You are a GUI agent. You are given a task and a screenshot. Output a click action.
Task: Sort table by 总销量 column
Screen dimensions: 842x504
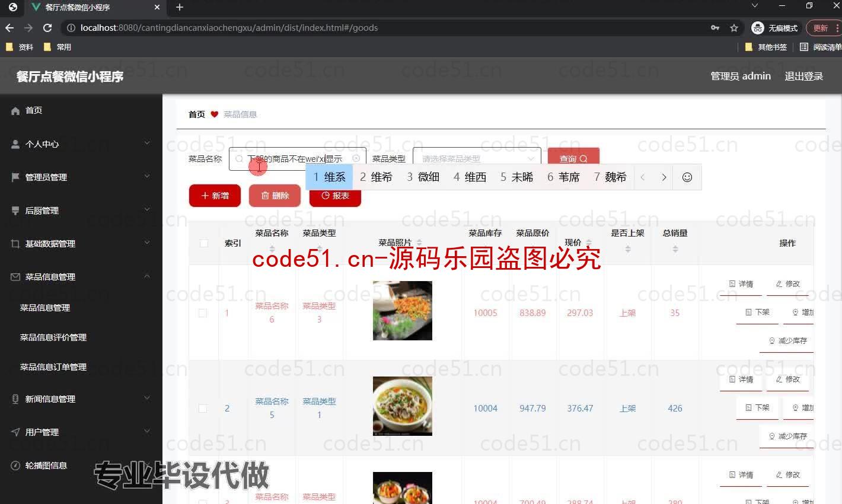pyautogui.click(x=675, y=249)
